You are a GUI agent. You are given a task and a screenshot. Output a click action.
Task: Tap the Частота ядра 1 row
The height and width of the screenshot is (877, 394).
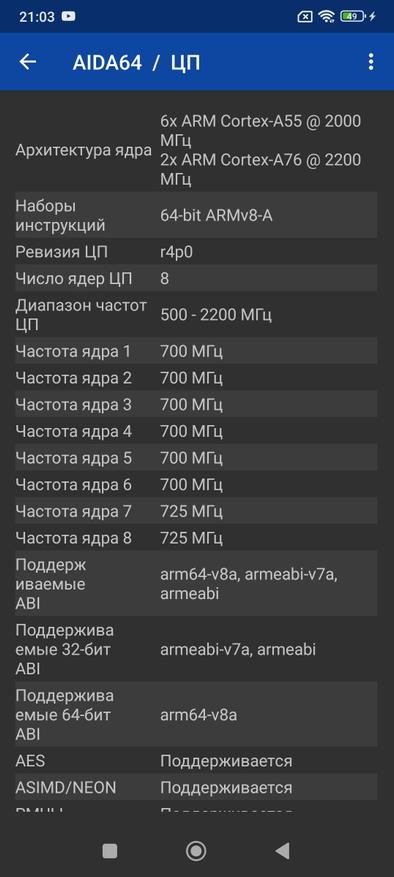click(196, 351)
